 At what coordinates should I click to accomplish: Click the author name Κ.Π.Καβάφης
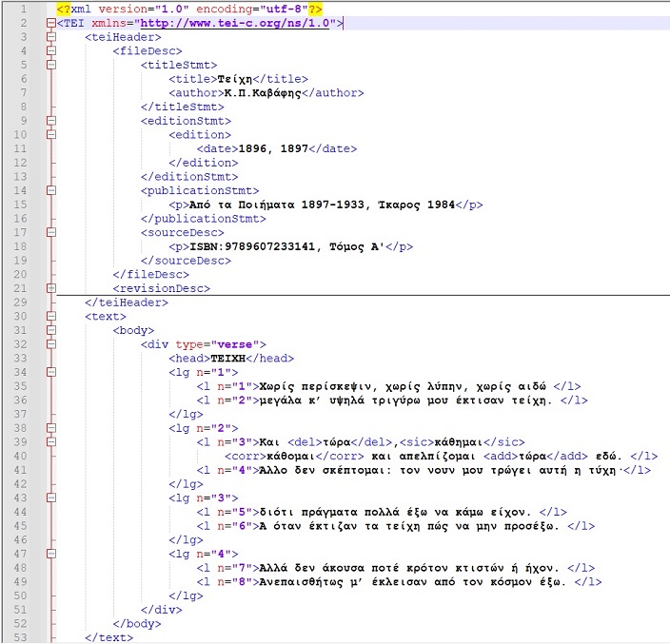263,93
